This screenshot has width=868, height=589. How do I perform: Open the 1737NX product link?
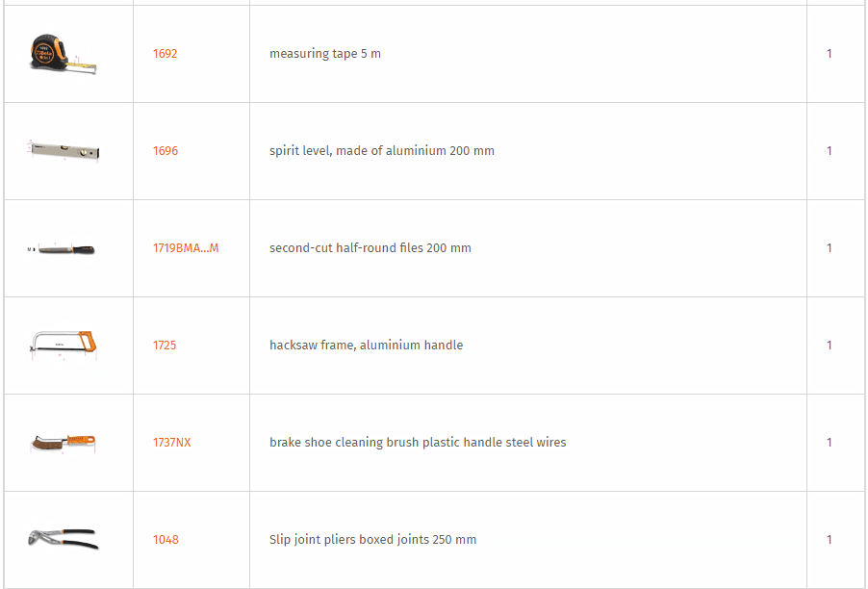coord(171,443)
